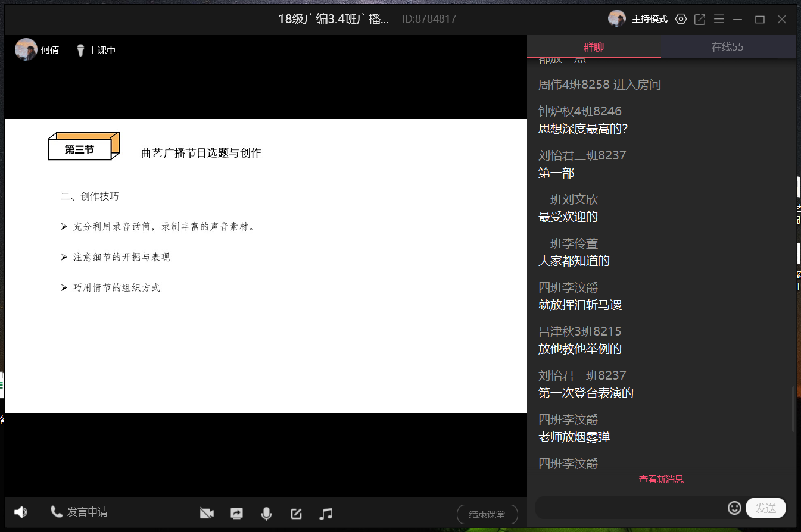Switch to the 群聊 tab
The image size is (801, 532).
[x=593, y=47]
